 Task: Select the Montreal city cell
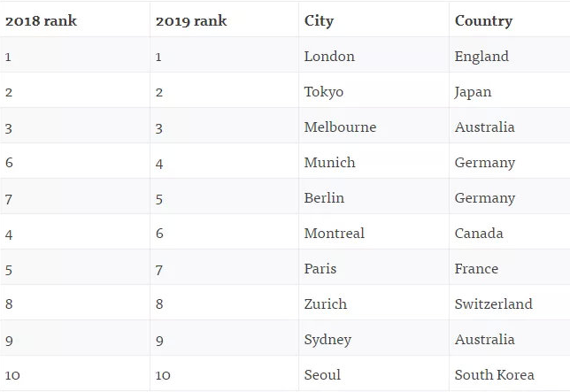pyautogui.click(x=334, y=234)
